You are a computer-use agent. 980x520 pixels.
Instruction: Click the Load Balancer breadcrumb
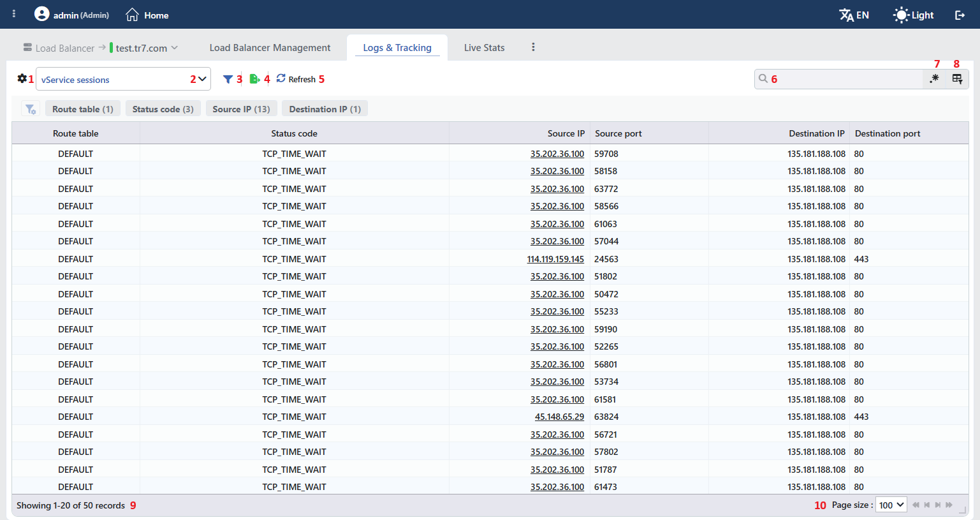(59, 48)
